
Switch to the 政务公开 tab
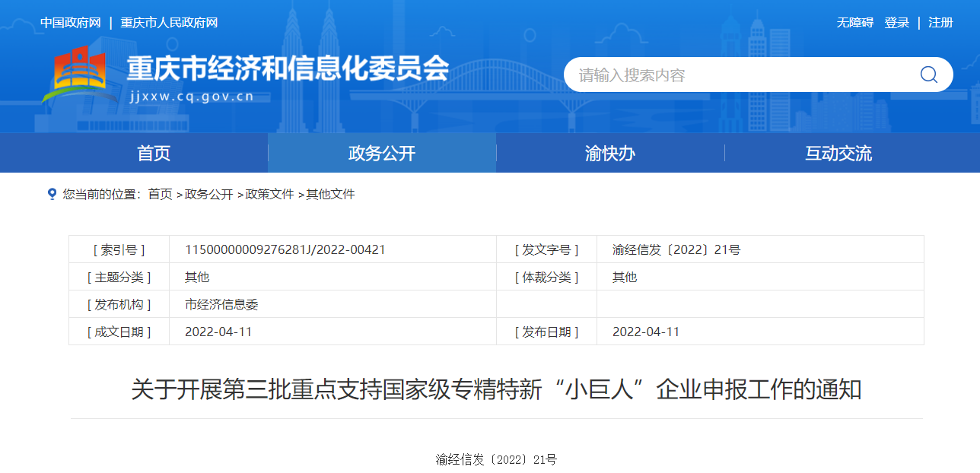click(x=382, y=153)
